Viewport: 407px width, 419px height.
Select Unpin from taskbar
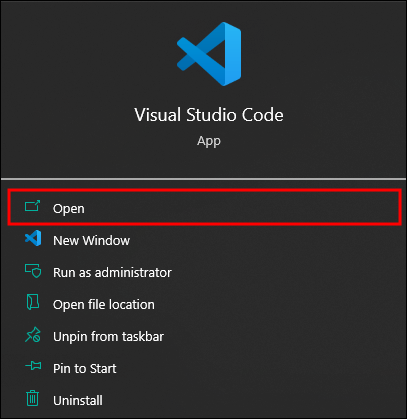(204, 336)
